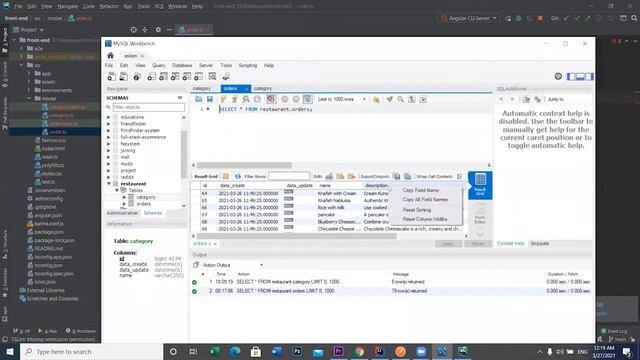
Task: Open the Database menu in Workbench
Action: point(182,65)
